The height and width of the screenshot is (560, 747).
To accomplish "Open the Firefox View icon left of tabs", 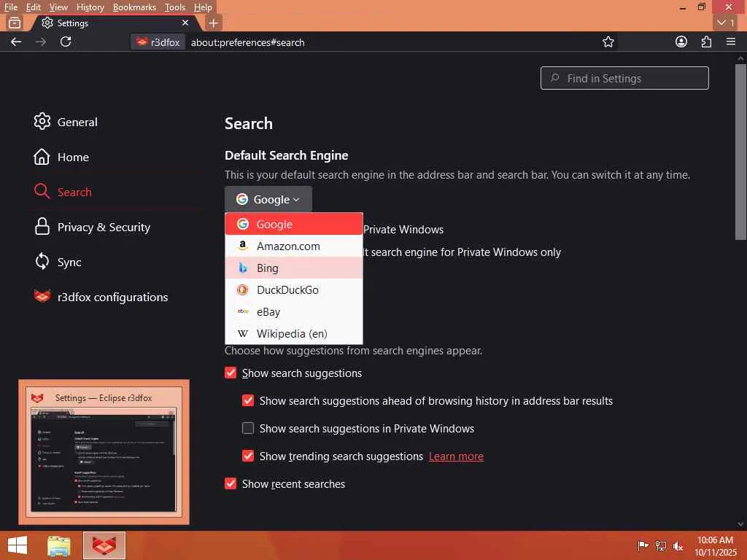I will 15,23.
